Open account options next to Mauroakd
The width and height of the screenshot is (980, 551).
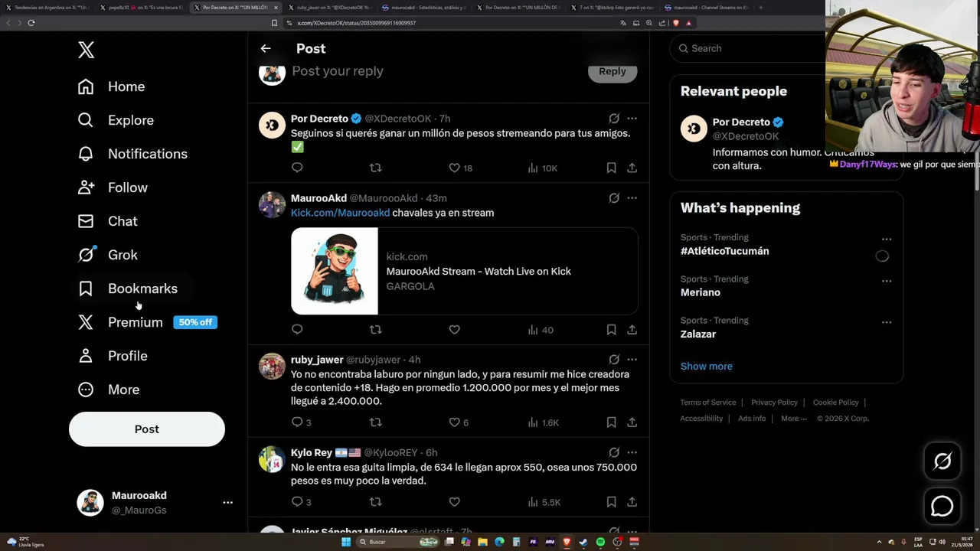click(227, 503)
